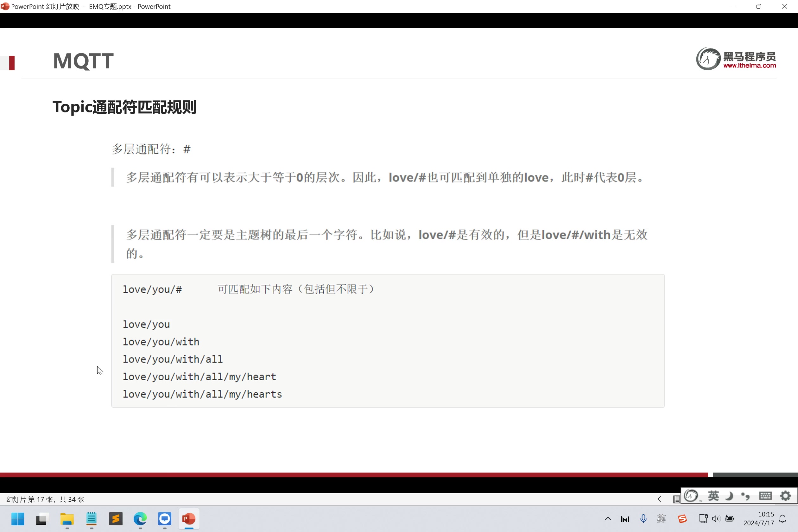The image size is (798, 532).
Task: Open the volume control in tray
Action: 716,519
